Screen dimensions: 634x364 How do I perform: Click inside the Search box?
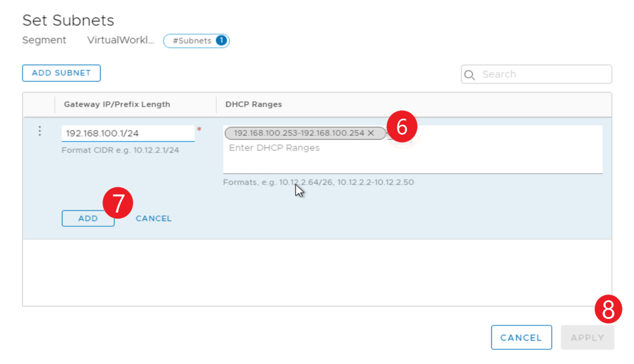click(x=532, y=74)
